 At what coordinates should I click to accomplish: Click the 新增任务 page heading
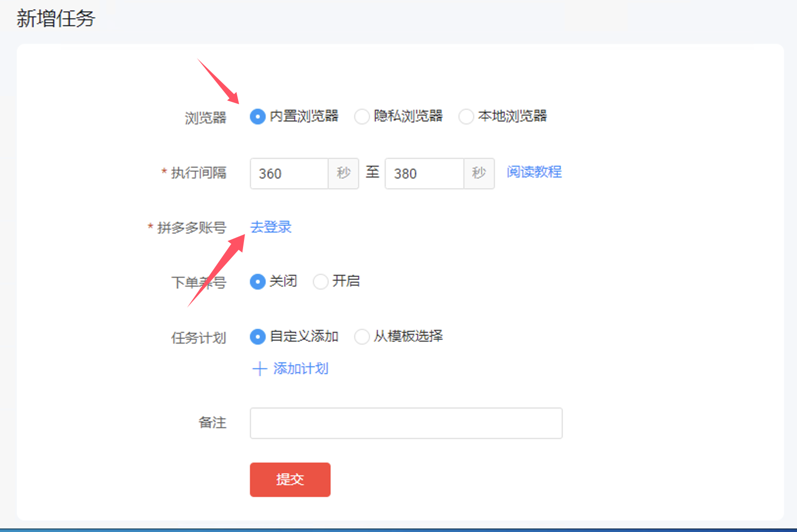pos(56,19)
